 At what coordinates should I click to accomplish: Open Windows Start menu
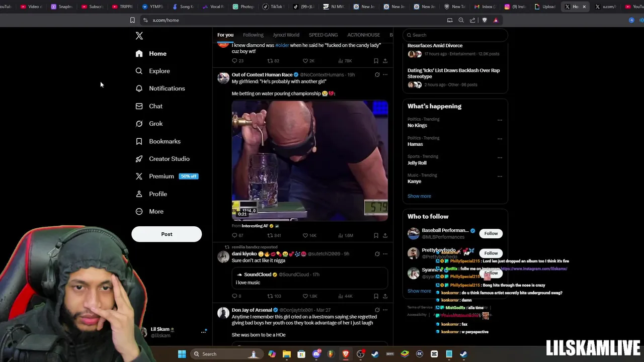pyautogui.click(x=182, y=354)
